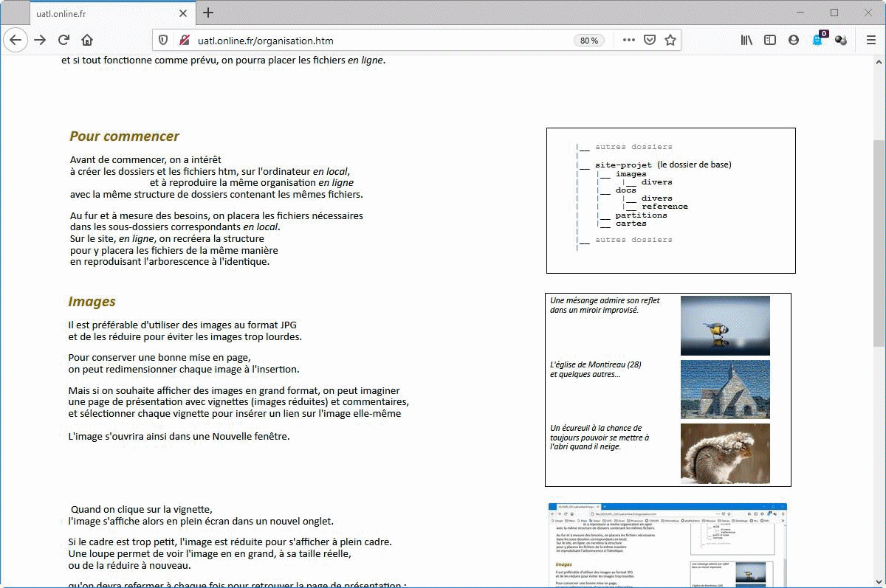Go back to the previous page
Image resolution: width=886 pixels, height=588 pixels.
[x=15, y=40]
